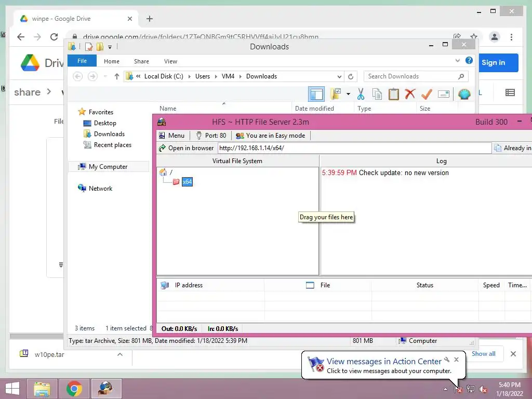
Task: Open recent locations dropdown arrow in Explorer
Action: click(105, 76)
